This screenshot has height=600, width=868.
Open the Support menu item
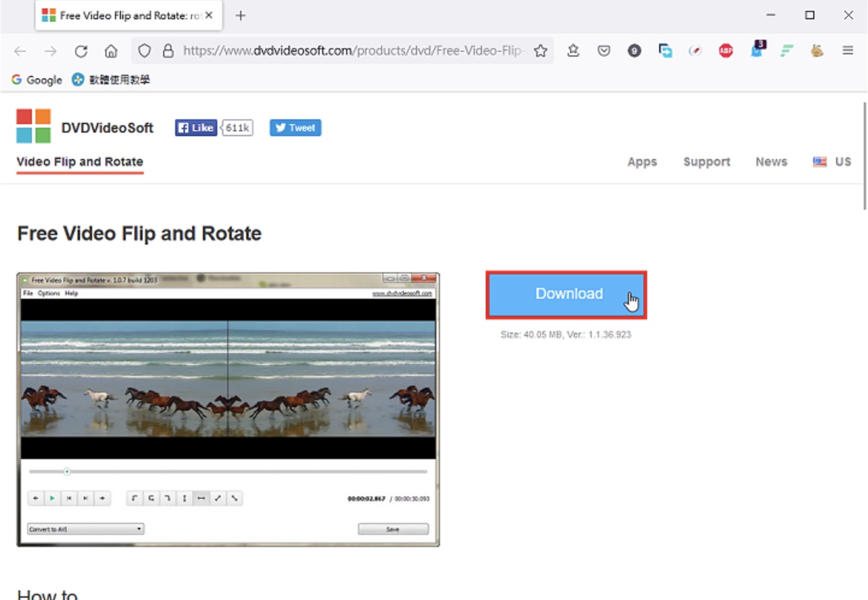(707, 162)
